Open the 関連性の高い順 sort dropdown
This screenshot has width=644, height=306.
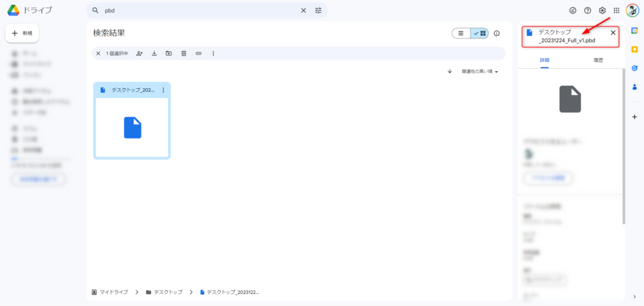tap(479, 72)
